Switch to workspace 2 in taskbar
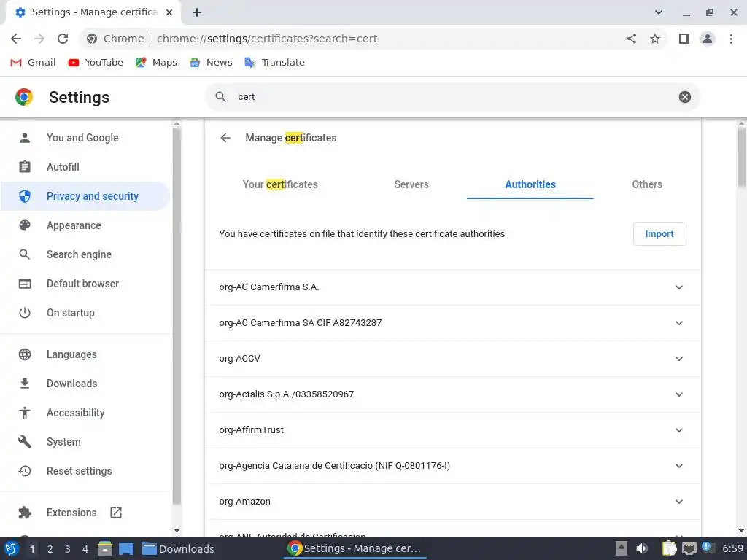The image size is (747, 560). [x=50, y=549]
